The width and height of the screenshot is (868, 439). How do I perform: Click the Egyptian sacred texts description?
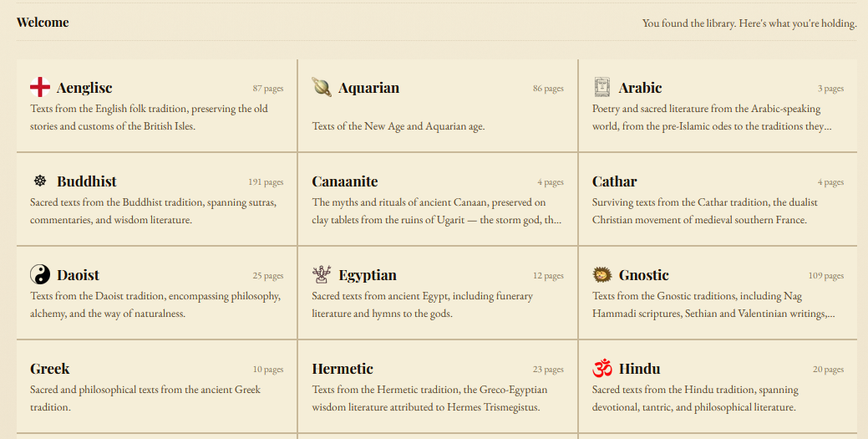click(422, 304)
